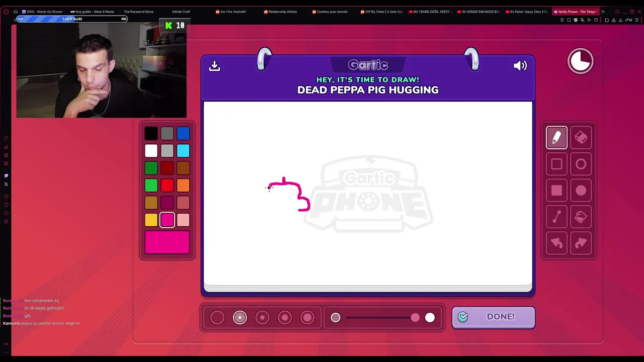The height and width of the screenshot is (362, 644).
Task: Click the heart bookmark icon in toolbar
Action: click(596, 20)
